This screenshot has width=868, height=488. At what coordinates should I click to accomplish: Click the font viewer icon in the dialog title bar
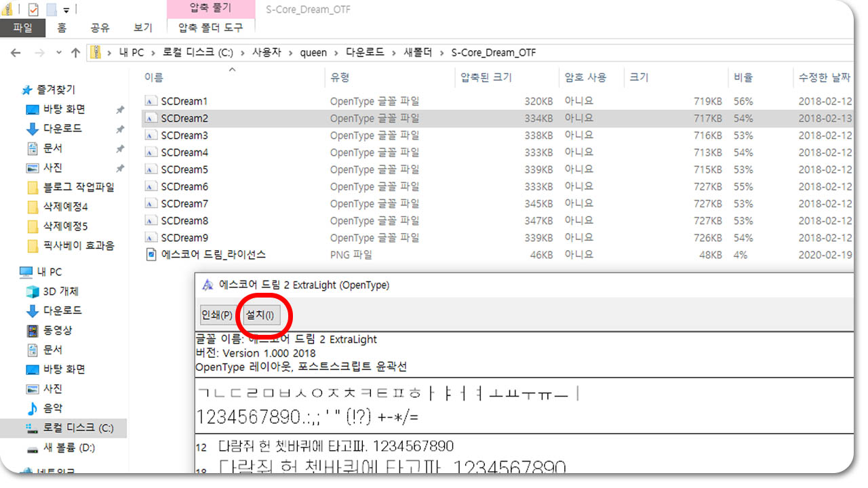pos(207,285)
